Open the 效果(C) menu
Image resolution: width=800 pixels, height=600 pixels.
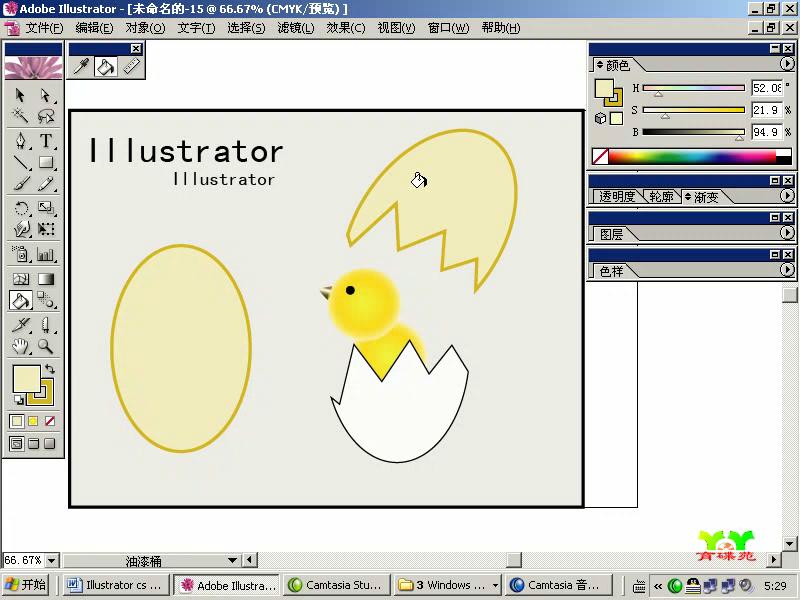tap(346, 28)
